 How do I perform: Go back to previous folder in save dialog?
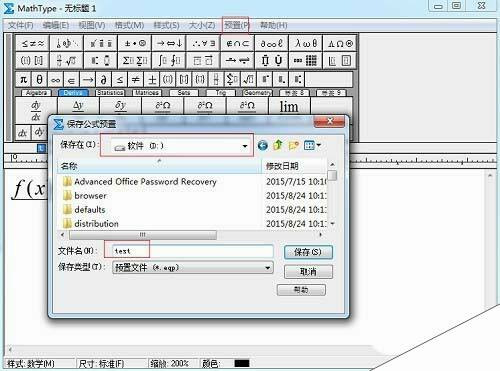(263, 145)
